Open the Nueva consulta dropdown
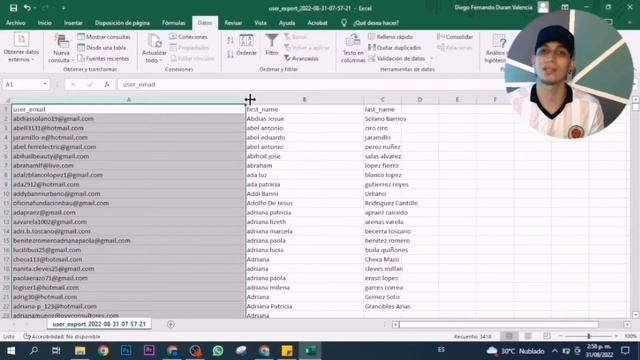The image size is (640, 360). coord(61,48)
